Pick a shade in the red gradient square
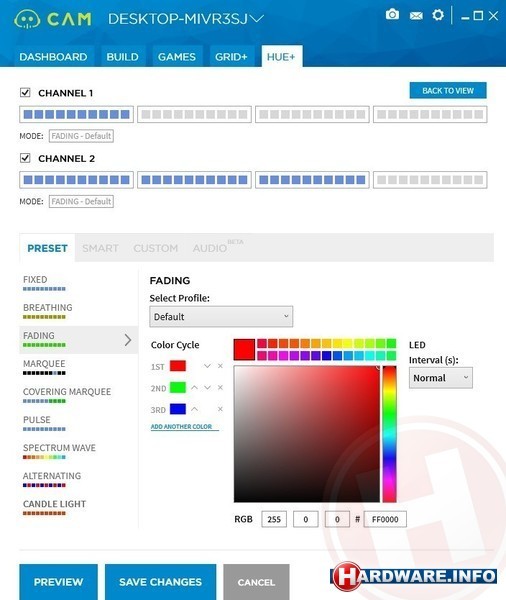 click(x=307, y=434)
